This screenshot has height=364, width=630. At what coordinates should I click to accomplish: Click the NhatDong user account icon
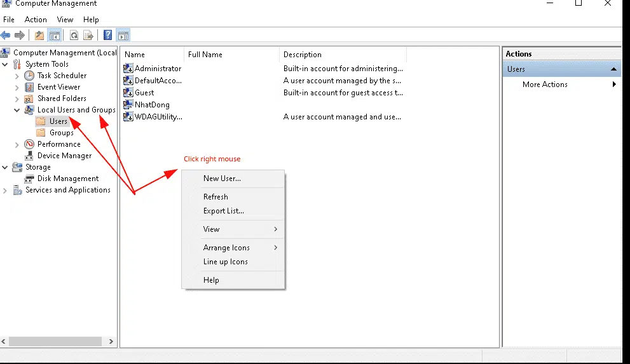(x=128, y=104)
